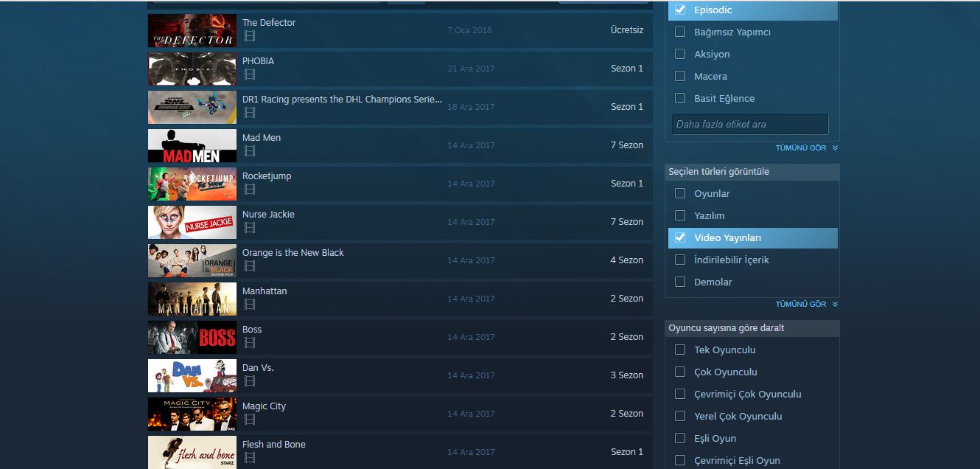Open the Orange is the New Black listing
Screen dimensions: 980x469
click(293, 253)
